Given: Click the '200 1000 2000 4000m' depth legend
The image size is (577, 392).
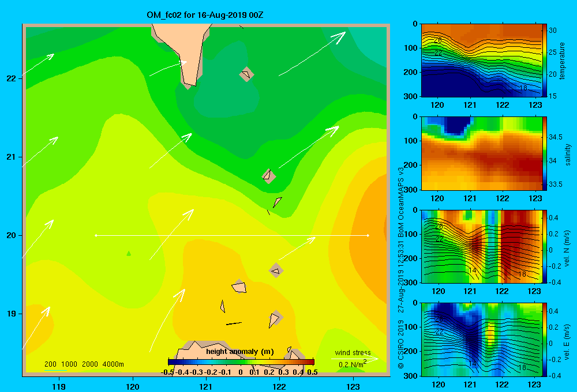Looking at the screenshot, I should pyautogui.click(x=84, y=364).
